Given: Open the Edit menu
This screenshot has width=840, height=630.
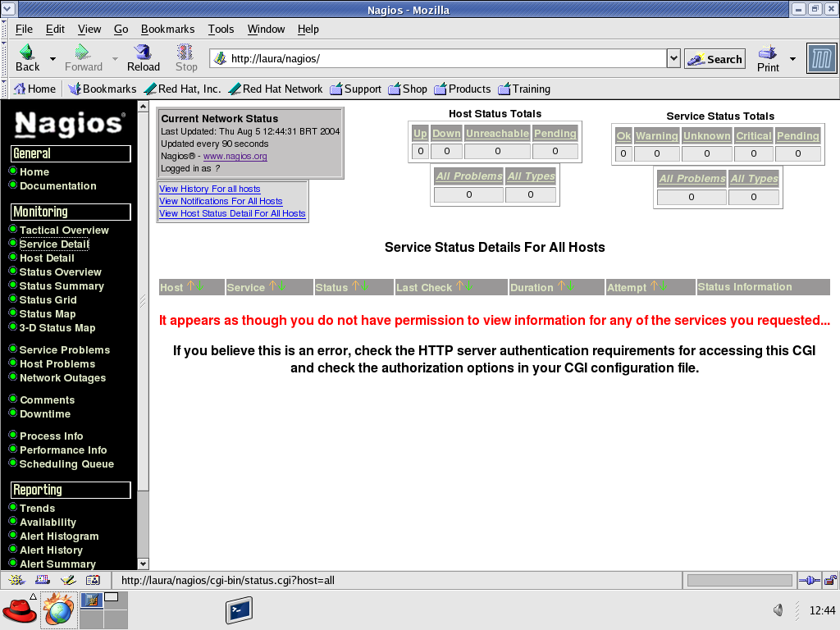Looking at the screenshot, I should [x=55, y=29].
